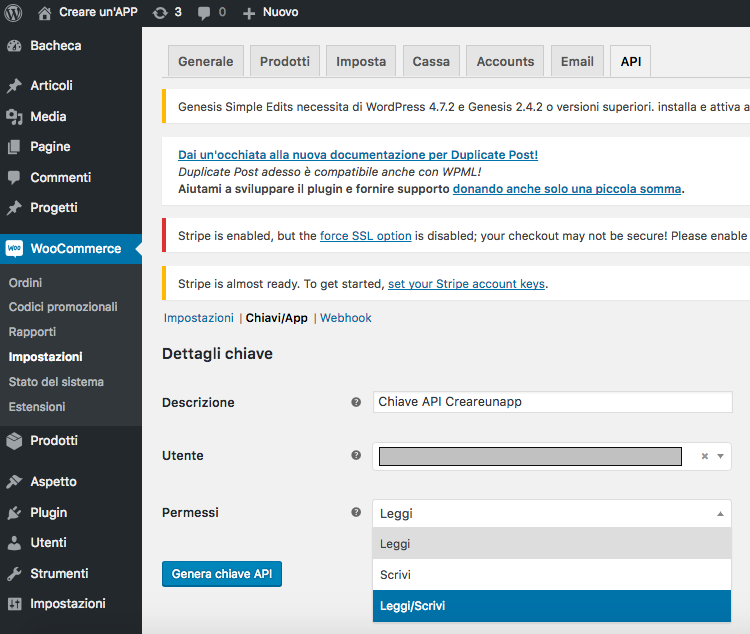Click the WordPress logo icon

tap(14, 13)
